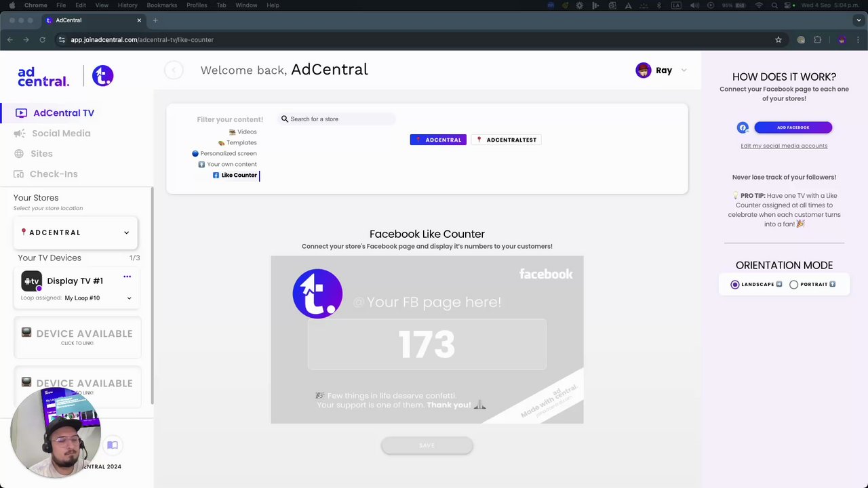This screenshot has width=868, height=488.
Task: Click the book guide icon in sidebar
Action: 113,445
